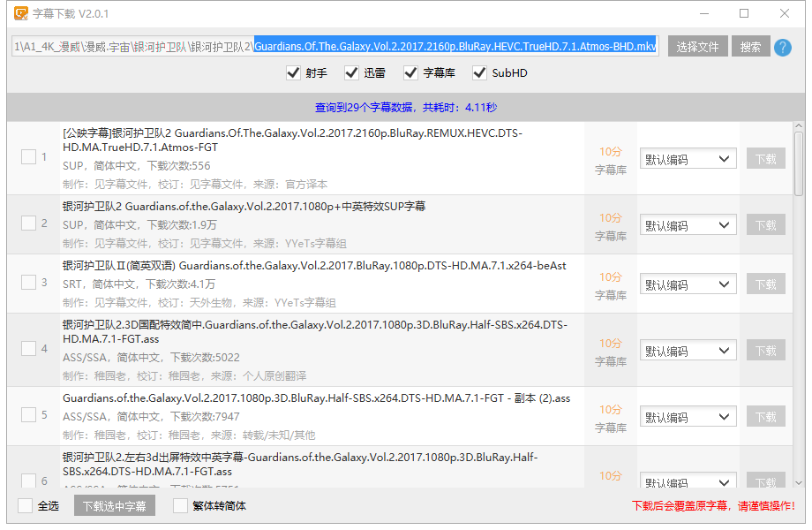This screenshot has width=812, height=530.
Task: Open the 默认编码 dropdown in row 3
Action: tap(688, 284)
